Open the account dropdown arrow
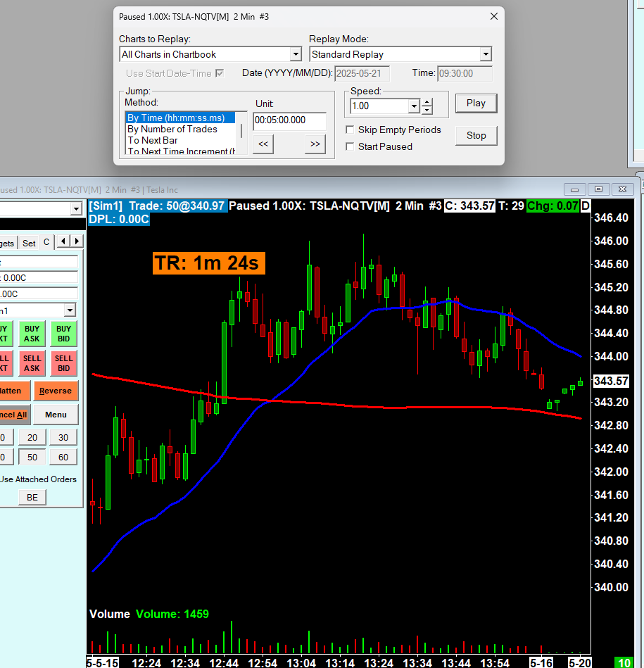Viewport: 644px width, 668px height. click(x=70, y=310)
